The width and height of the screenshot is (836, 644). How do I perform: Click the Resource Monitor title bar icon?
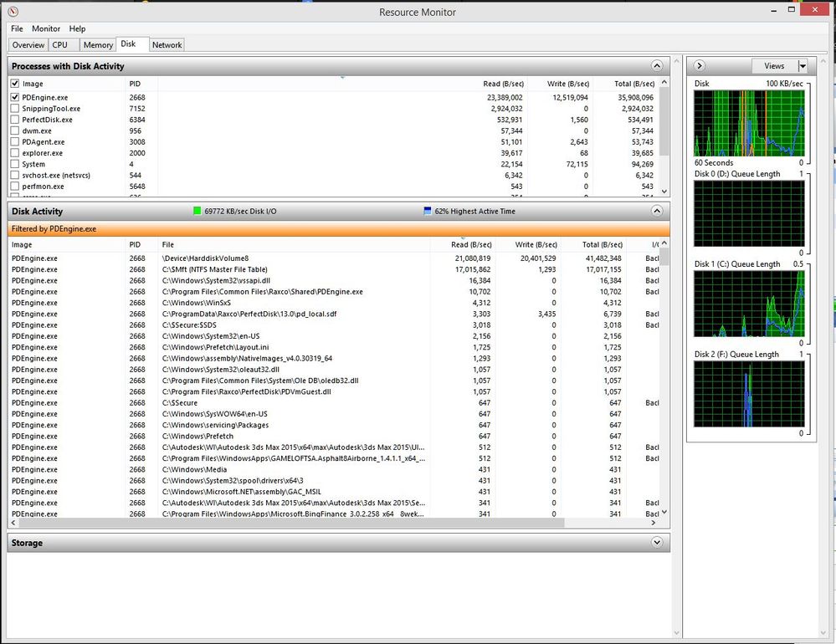click(13, 12)
